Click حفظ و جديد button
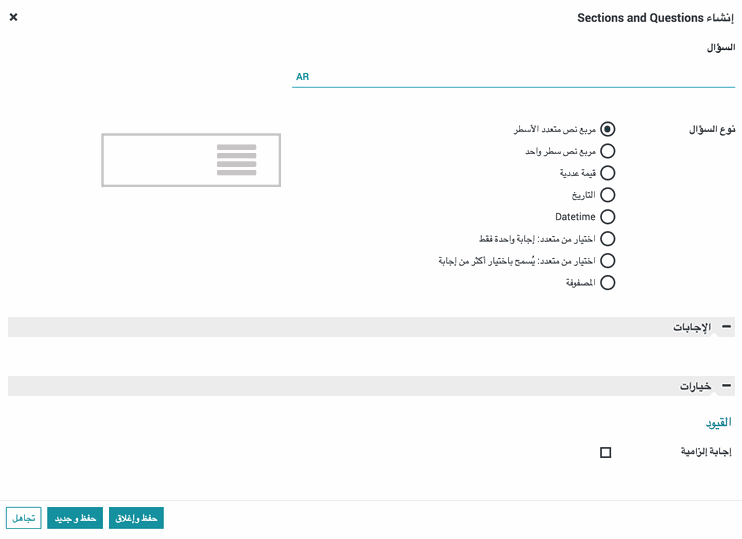This screenshot has width=742, height=539. tap(75, 518)
